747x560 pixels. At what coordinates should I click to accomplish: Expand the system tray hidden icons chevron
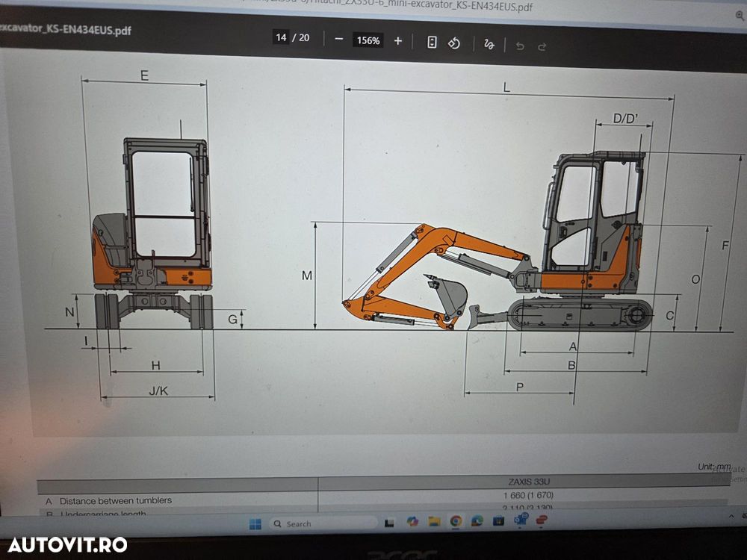(x=731, y=516)
